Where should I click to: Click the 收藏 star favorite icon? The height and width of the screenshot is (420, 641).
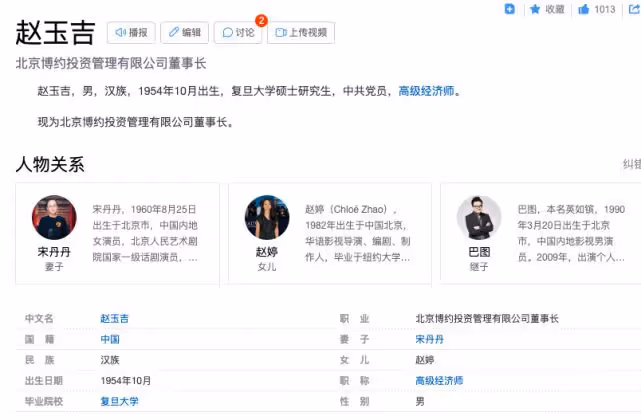tap(535, 9)
